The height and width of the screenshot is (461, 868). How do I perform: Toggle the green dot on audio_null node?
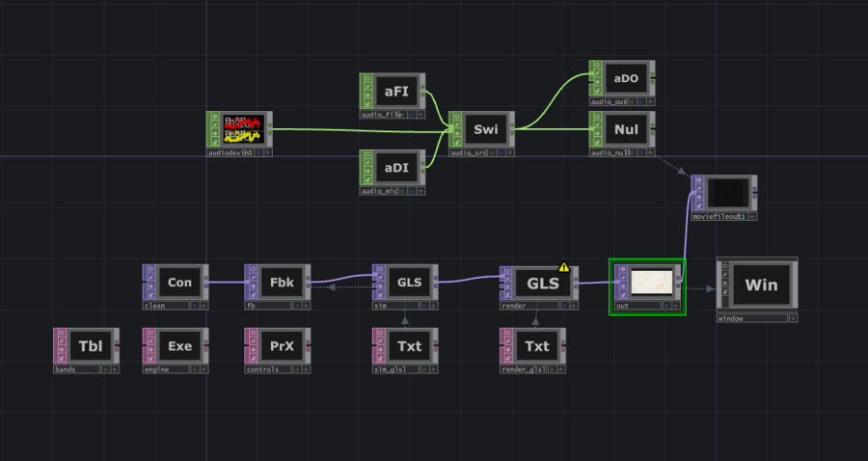click(632, 152)
